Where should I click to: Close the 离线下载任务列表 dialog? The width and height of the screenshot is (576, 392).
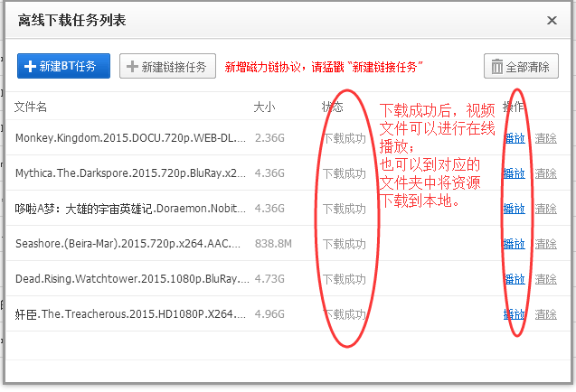tap(552, 20)
